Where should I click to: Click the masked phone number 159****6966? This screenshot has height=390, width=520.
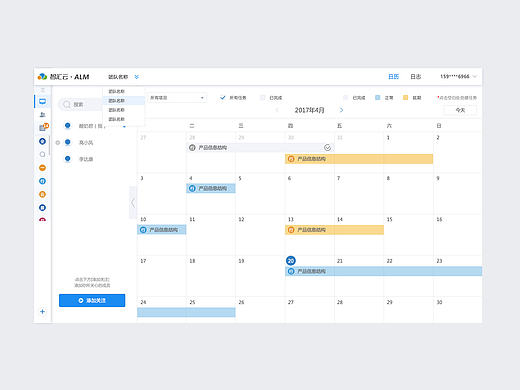click(455, 77)
